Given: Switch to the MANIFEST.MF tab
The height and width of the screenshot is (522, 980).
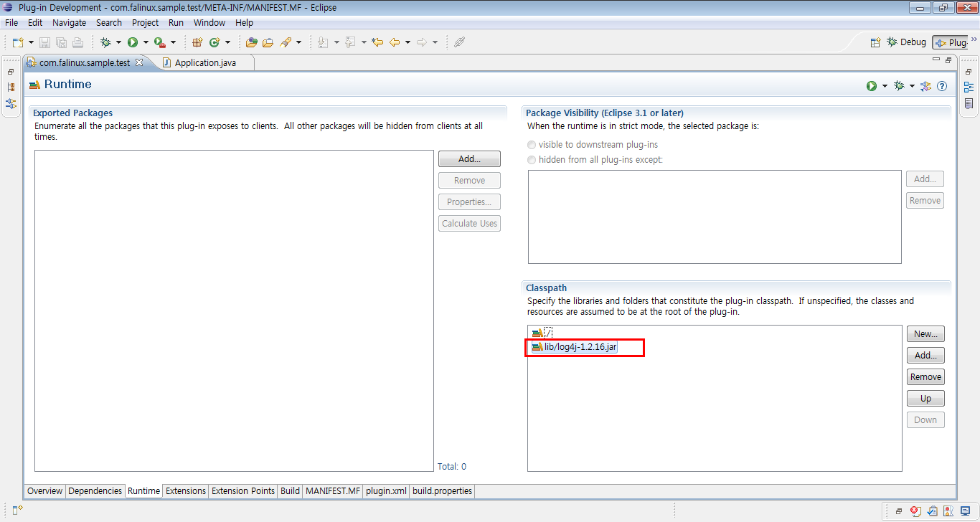Looking at the screenshot, I should click(332, 491).
